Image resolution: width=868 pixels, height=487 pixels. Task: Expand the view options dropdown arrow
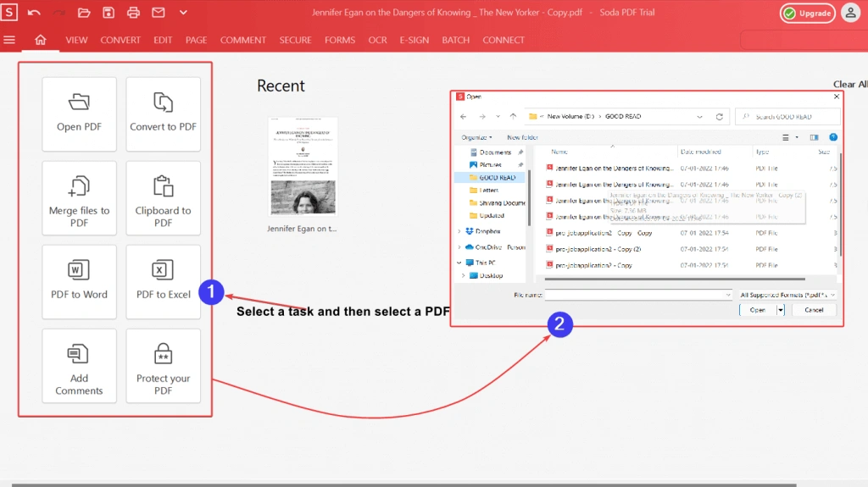(797, 137)
